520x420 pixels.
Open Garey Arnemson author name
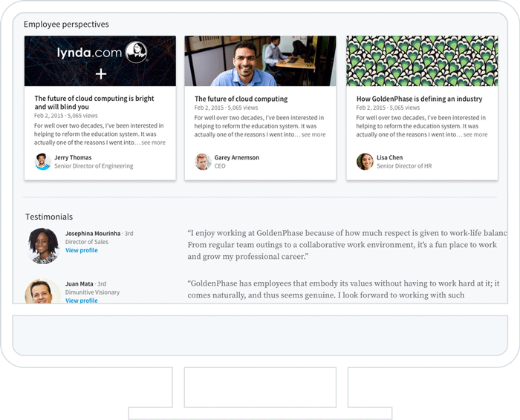tap(237, 157)
